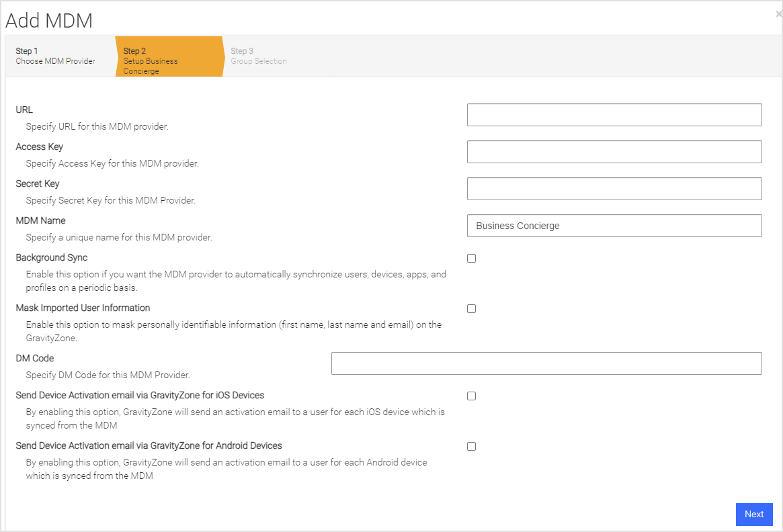Click the MDM Name field label

pyautogui.click(x=41, y=220)
